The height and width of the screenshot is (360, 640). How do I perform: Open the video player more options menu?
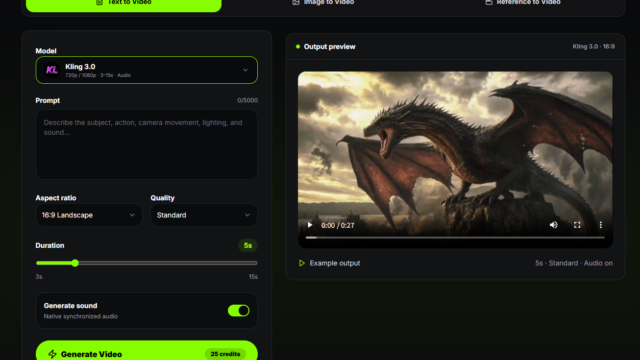pos(600,225)
